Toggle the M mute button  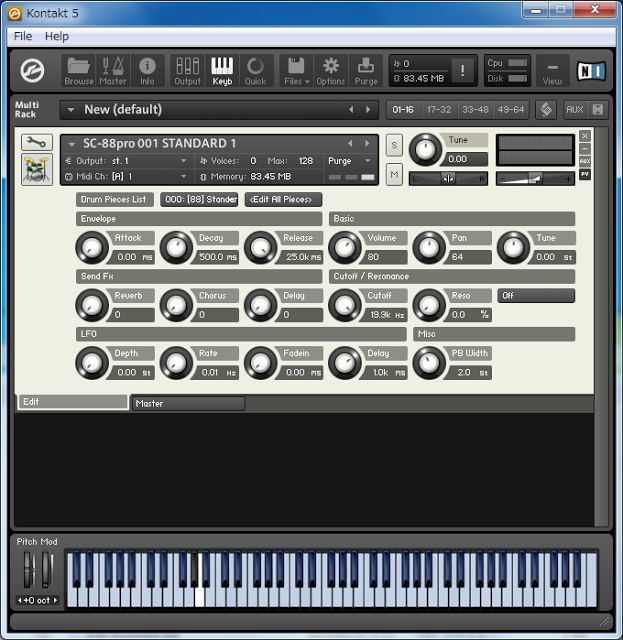394,176
